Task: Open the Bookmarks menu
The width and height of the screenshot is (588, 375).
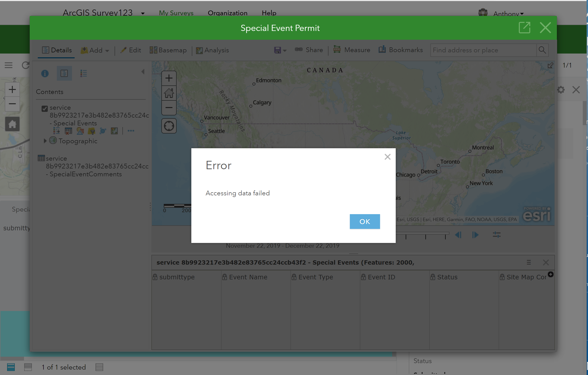Action: 400,50
